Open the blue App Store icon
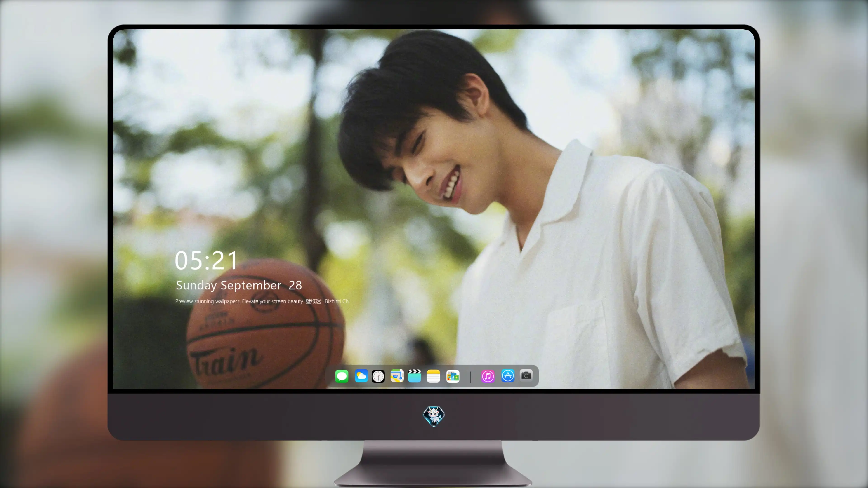This screenshot has height=488, width=868. (508, 375)
